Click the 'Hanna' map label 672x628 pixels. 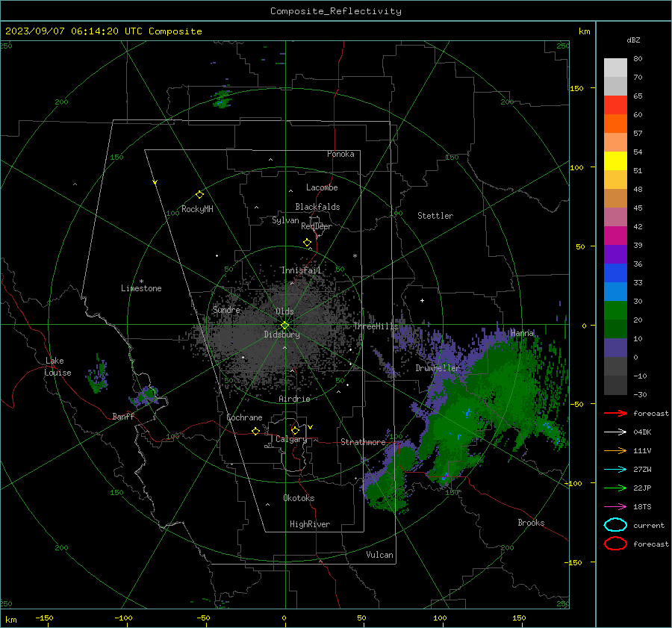coord(522,333)
